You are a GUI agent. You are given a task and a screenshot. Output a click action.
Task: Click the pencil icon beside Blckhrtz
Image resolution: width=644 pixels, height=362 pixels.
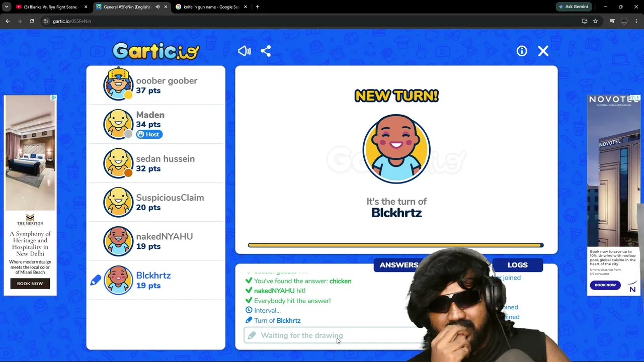tap(96, 281)
